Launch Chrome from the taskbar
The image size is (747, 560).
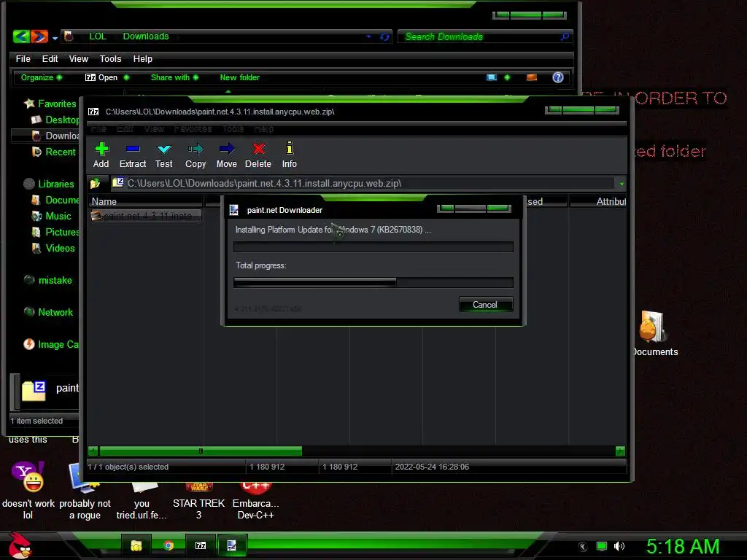169,545
